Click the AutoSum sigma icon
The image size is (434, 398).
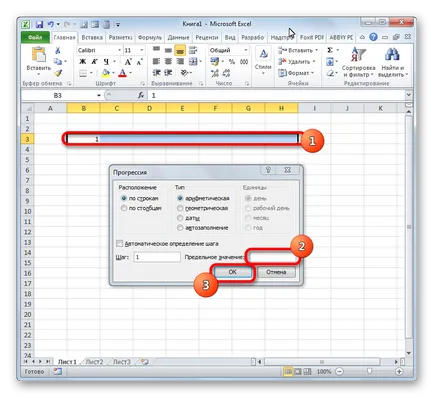(x=330, y=50)
